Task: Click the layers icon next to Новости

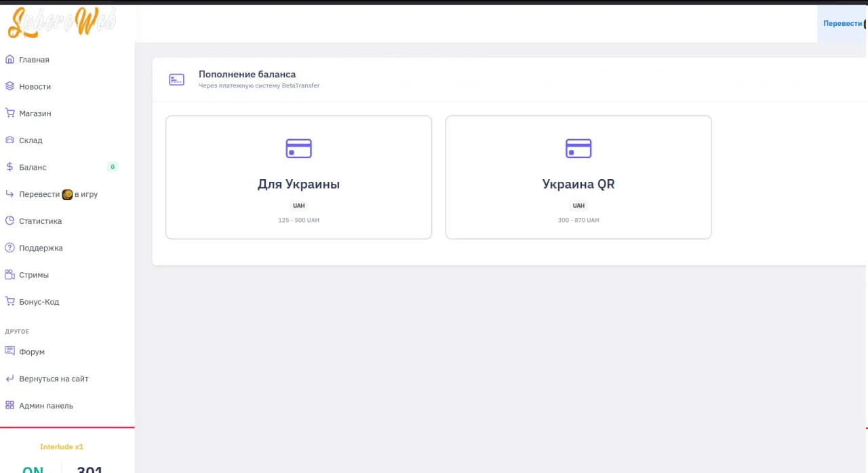Action: 9,86
